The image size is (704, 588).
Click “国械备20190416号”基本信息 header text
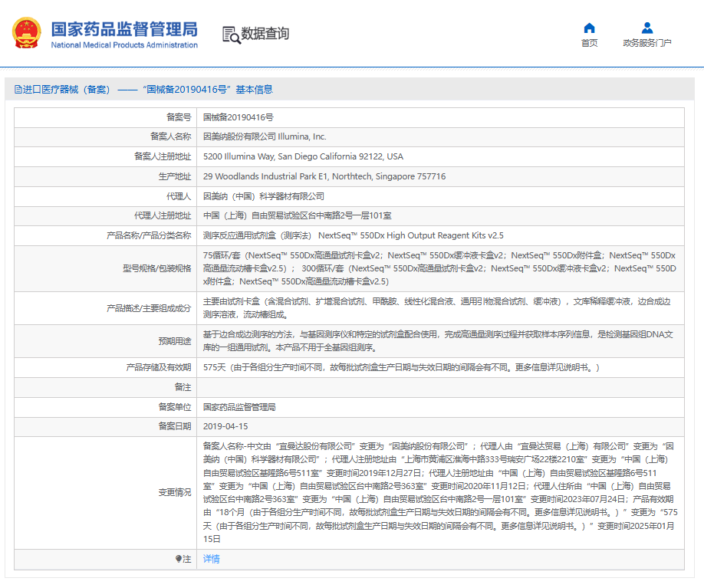(208, 90)
